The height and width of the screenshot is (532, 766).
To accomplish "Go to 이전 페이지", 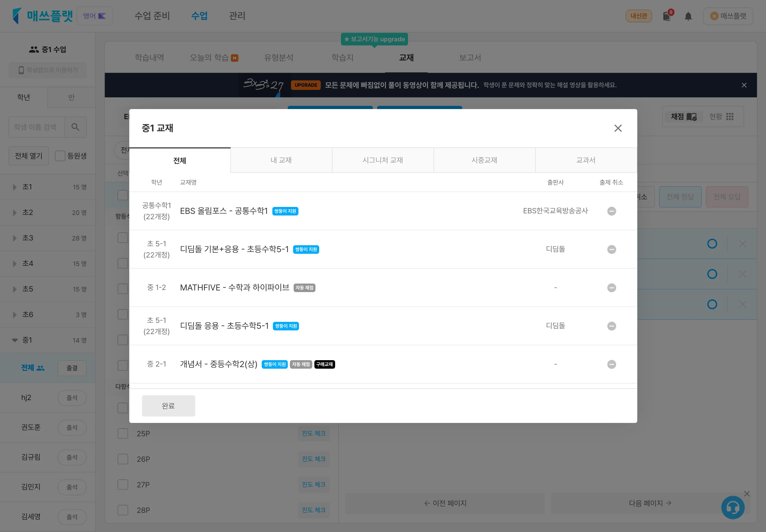I will [x=445, y=503].
